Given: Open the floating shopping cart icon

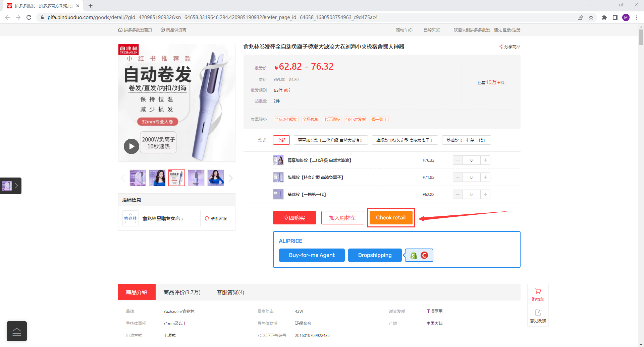Looking at the screenshot, I should click(538, 291).
